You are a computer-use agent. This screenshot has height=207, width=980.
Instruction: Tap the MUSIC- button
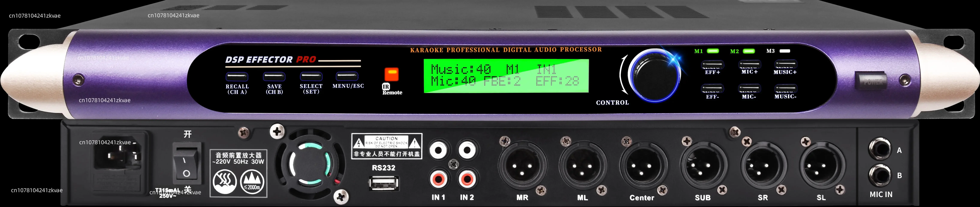[x=786, y=88]
